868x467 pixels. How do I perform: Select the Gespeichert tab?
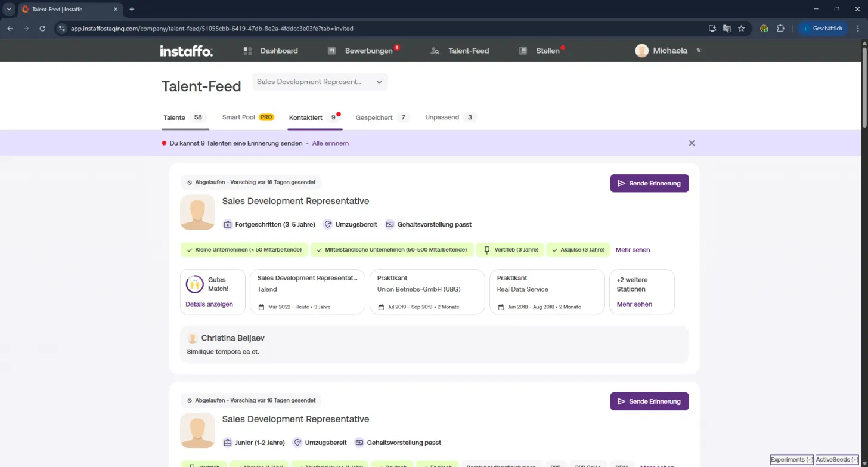point(383,117)
